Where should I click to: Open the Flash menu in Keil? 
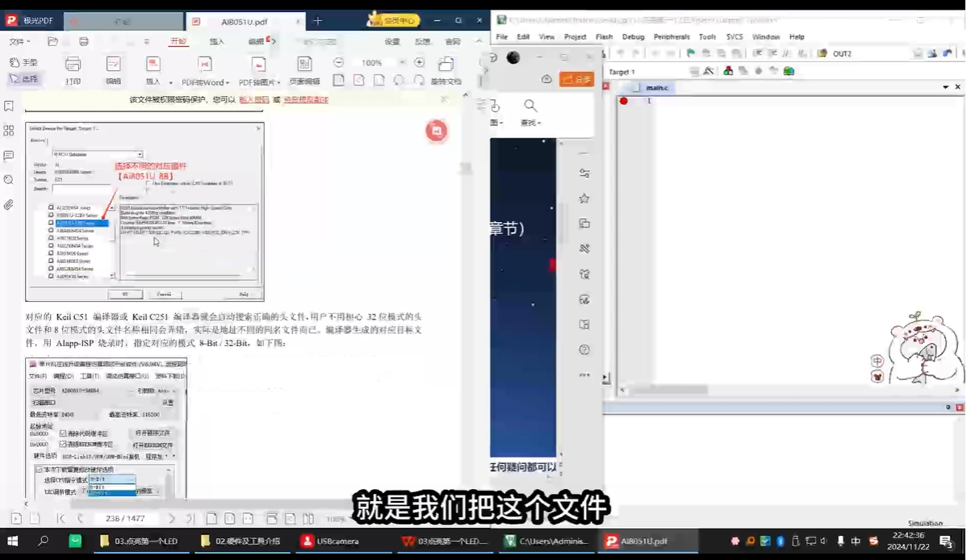pos(604,36)
